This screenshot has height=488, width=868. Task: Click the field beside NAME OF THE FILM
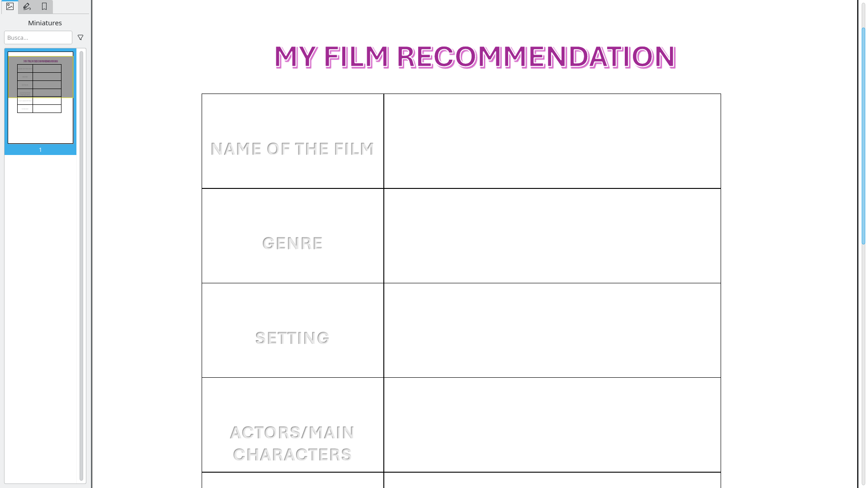[552, 141]
